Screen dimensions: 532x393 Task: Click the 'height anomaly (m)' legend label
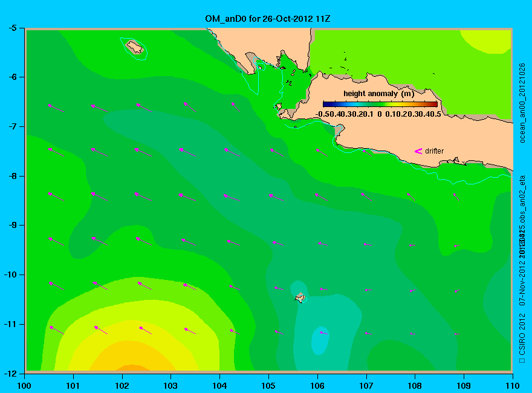click(378, 94)
